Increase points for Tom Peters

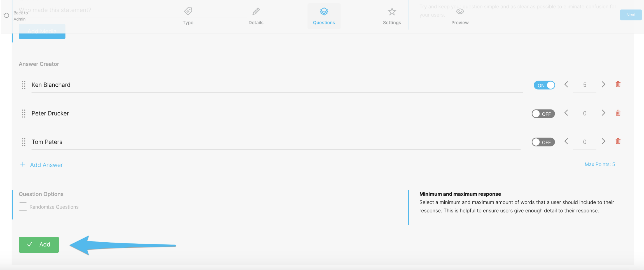pyautogui.click(x=603, y=141)
